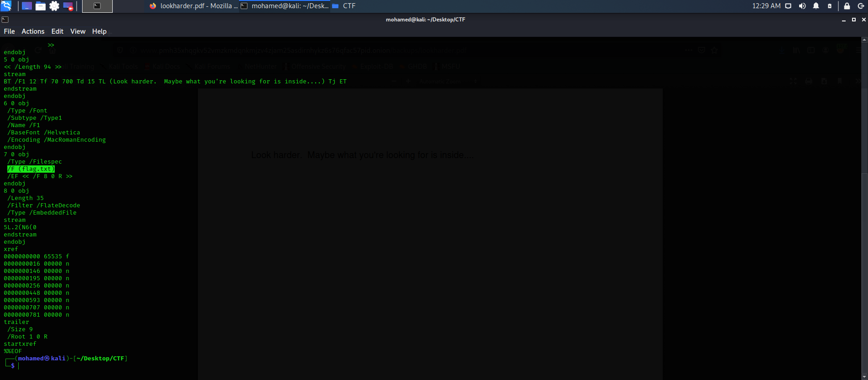868x380 pixels.
Task: Click the 12:29 AM clock
Action: (x=766, y=6)
